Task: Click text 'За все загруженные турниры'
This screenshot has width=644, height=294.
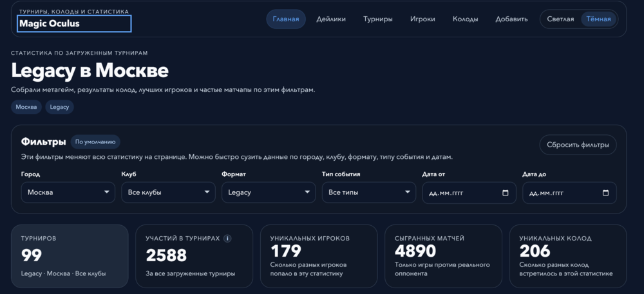Action: (191, 273)
